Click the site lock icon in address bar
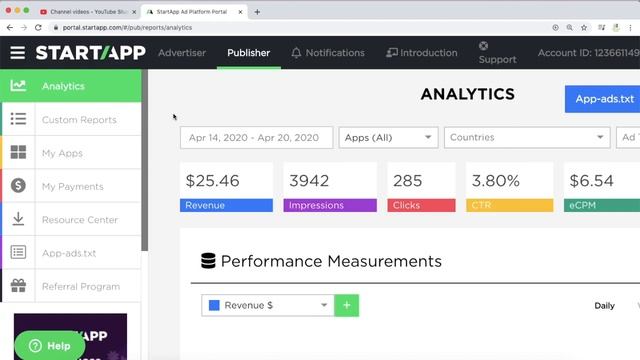This screenshot has width=640, height=360. pos(56,27)
